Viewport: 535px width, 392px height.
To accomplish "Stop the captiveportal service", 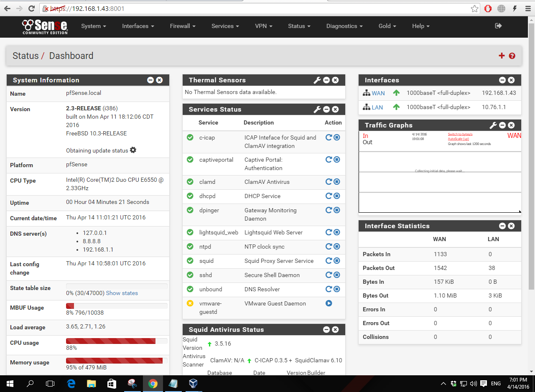I will (x=337, y=159).
